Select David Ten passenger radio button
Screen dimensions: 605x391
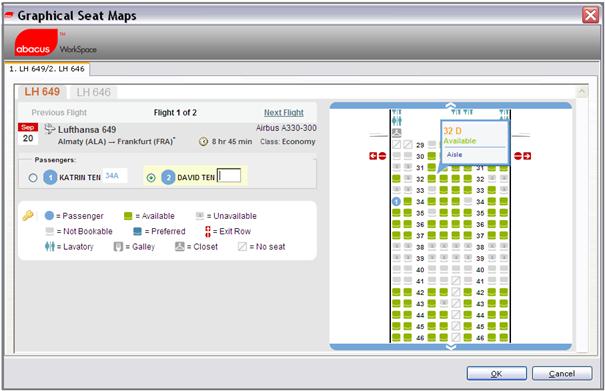151,178
